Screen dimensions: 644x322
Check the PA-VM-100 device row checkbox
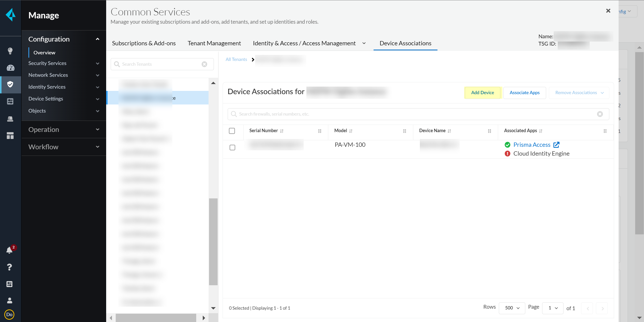coord(232,148)
